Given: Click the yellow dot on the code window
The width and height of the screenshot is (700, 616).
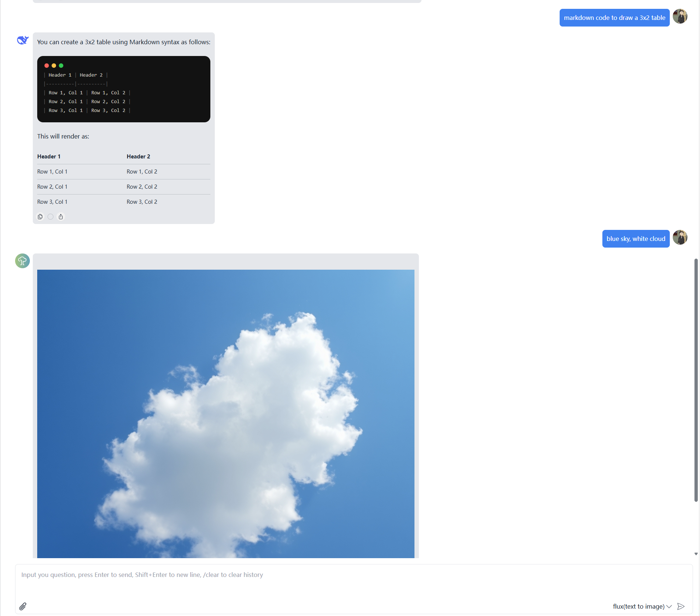Looking at the screenshot, I should pyautogui.click(x=53, y=65).
